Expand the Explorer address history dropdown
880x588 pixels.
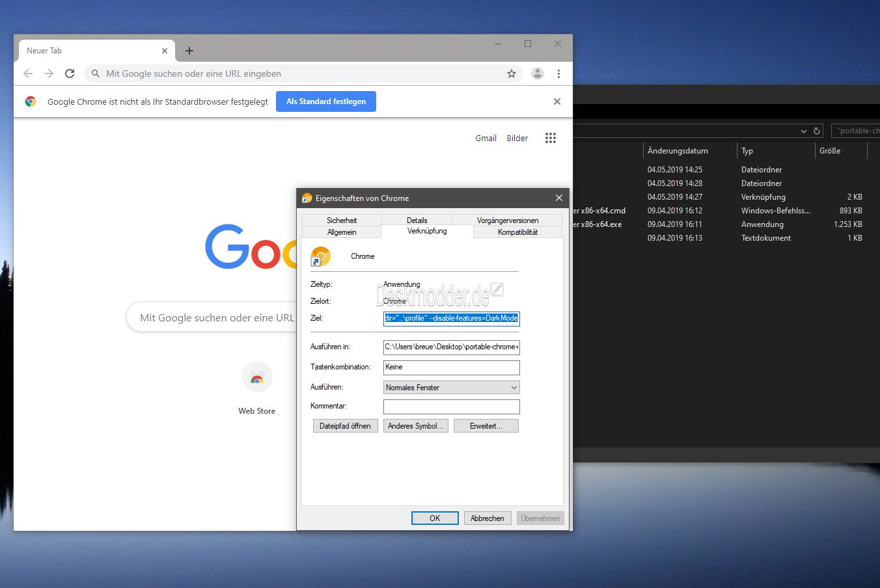[804, 131]
